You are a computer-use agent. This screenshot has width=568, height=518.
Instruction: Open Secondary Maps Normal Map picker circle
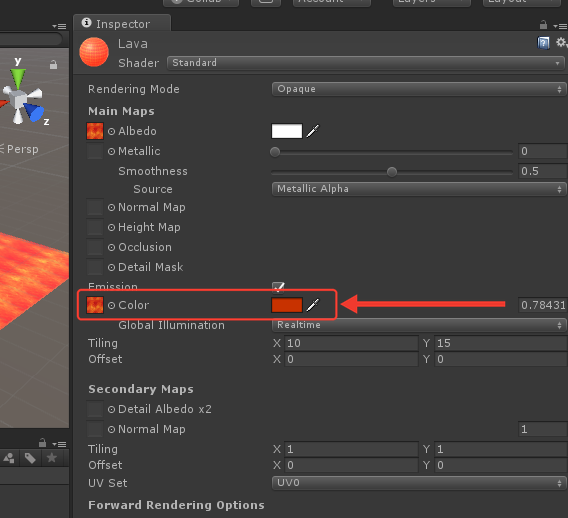[x=112, y=429]
